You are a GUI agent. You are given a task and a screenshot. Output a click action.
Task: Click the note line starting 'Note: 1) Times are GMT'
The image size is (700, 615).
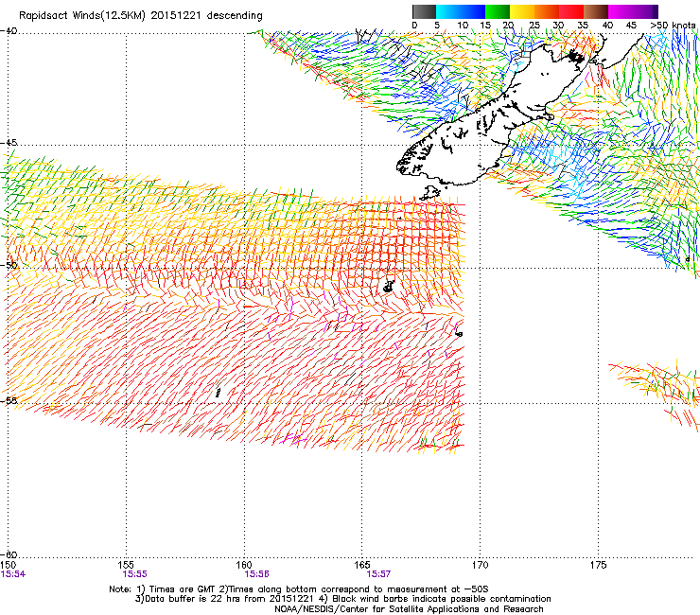point(299,589)
